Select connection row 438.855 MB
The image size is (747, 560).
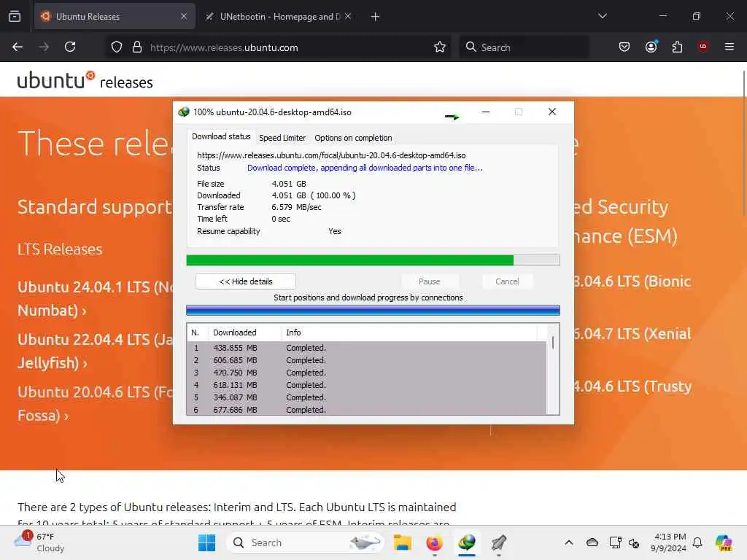tap(367, 348)
